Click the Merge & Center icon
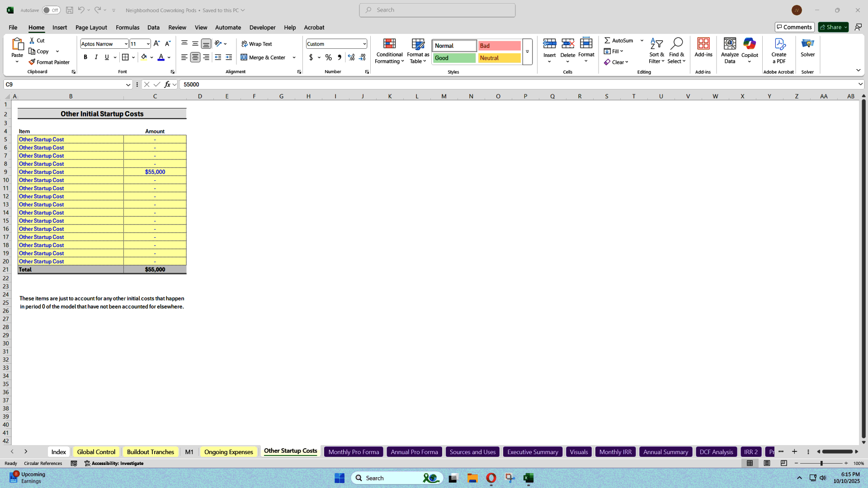 pos(244,57)
